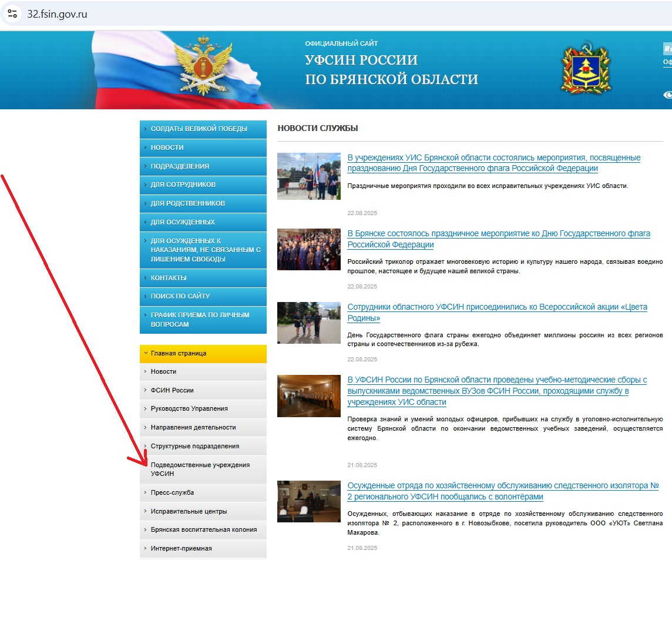Click the date 21.08.2025 under учебно-методические сборы news
The width and height of the screenshot is (672, 634).
pos(362,465)
